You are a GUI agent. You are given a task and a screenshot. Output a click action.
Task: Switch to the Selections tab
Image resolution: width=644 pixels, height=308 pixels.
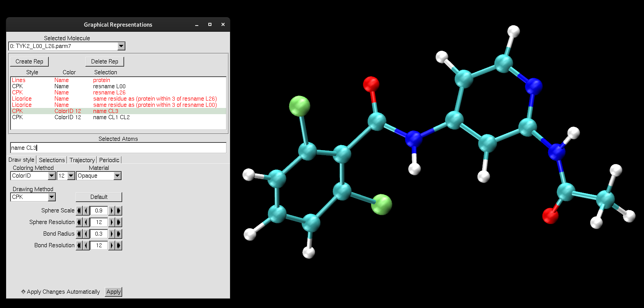coord(52,160)
